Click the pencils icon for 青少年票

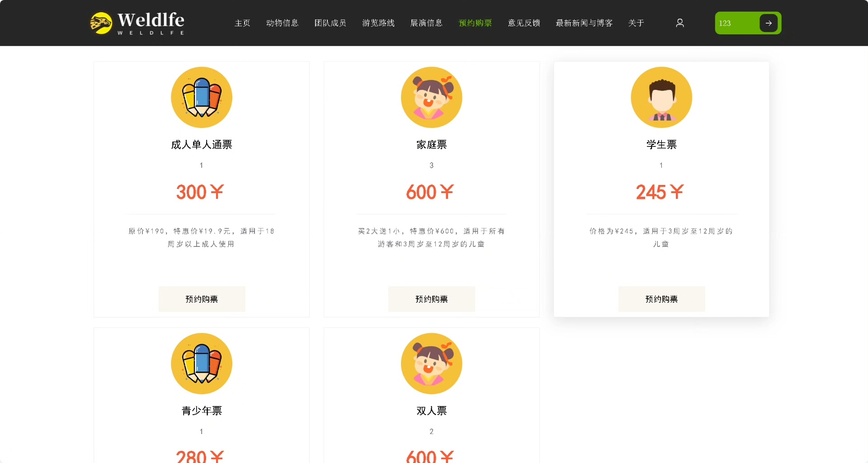pyautogui.click(x=202, y=364)
